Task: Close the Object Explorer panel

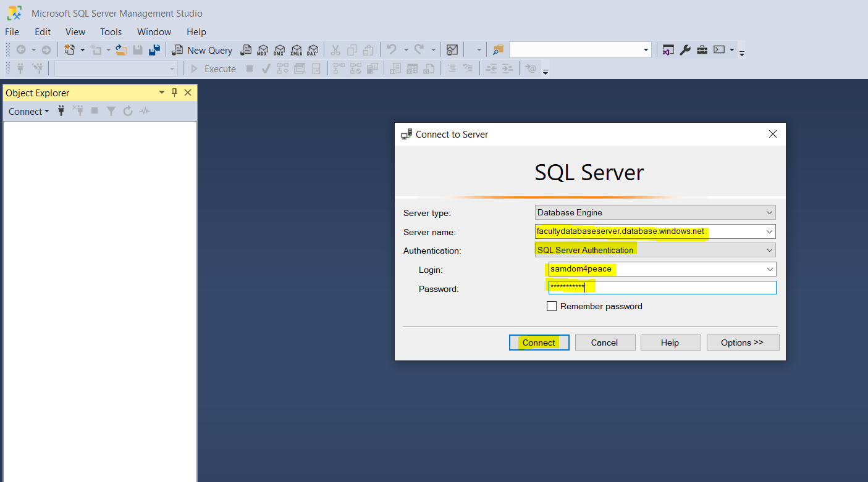Action: (x=188, y=93)
